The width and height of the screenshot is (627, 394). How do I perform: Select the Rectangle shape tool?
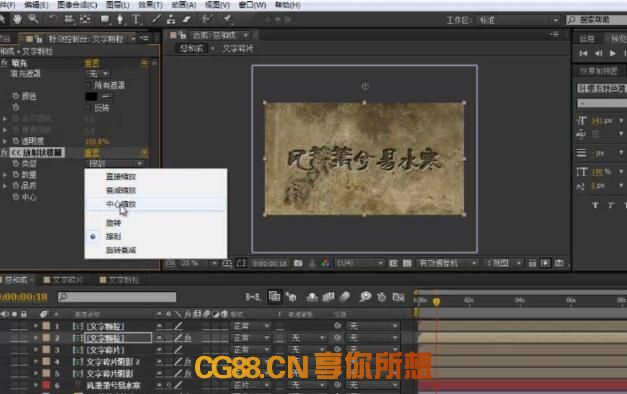(105, 19)
